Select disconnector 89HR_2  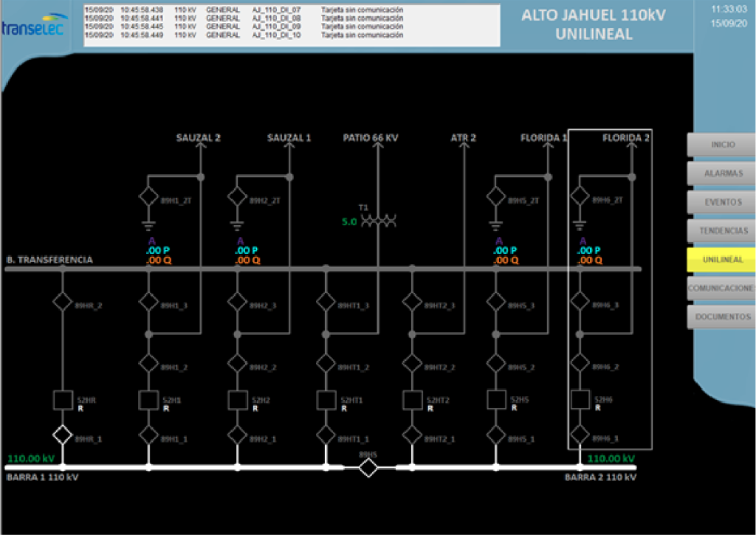62,302
